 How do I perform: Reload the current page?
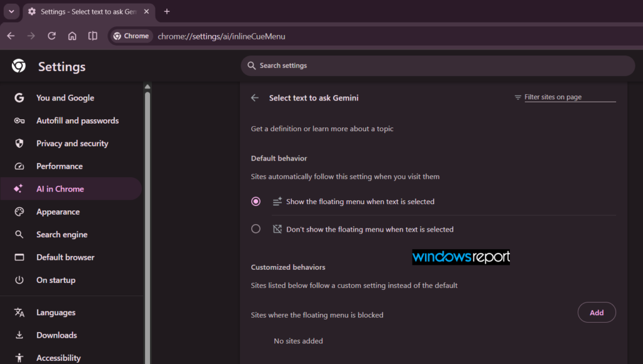51,36
